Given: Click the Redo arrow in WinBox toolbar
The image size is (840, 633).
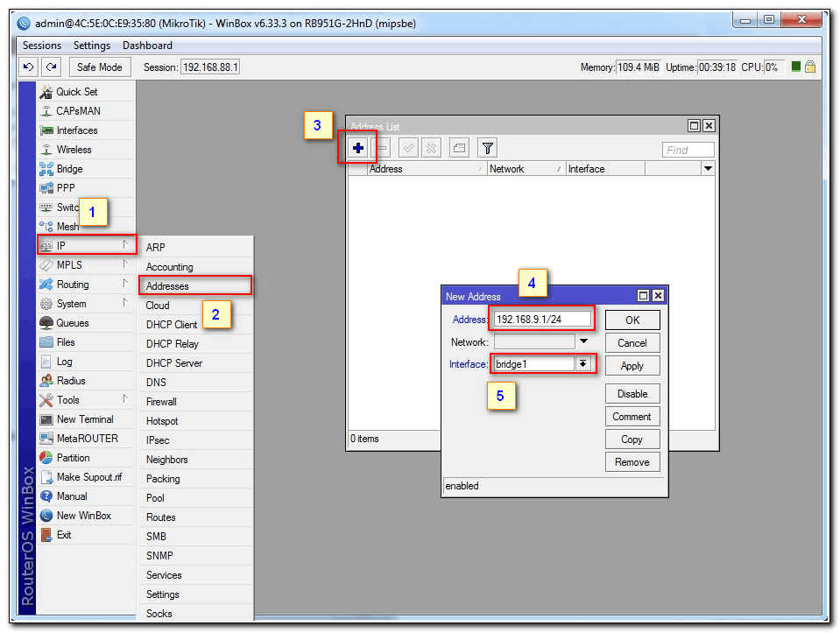Looking at the screenshot, I should (52, 67).
